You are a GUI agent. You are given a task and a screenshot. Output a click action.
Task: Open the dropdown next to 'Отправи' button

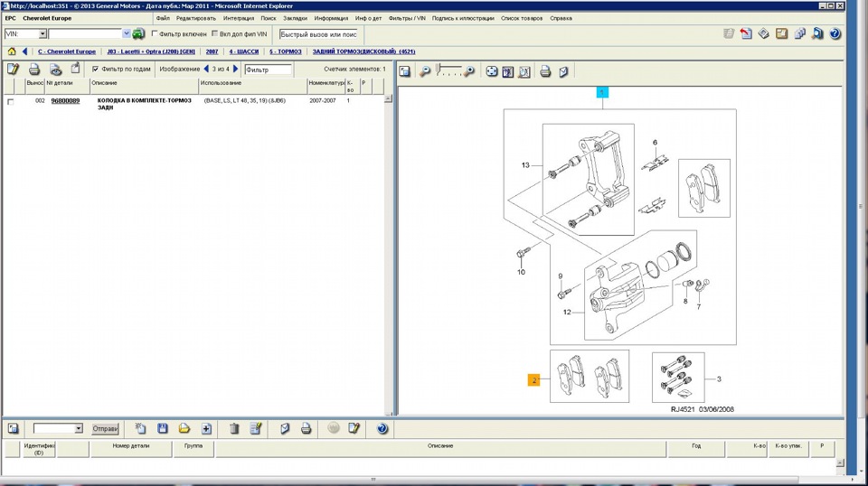[x=78, y=428]
